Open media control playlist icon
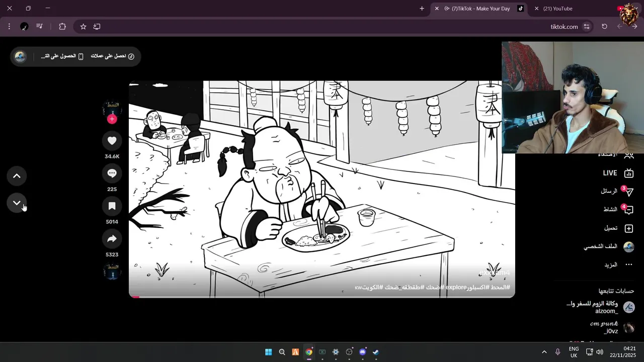The width and height of the screenshot is (644, 362). pos(39,27)
